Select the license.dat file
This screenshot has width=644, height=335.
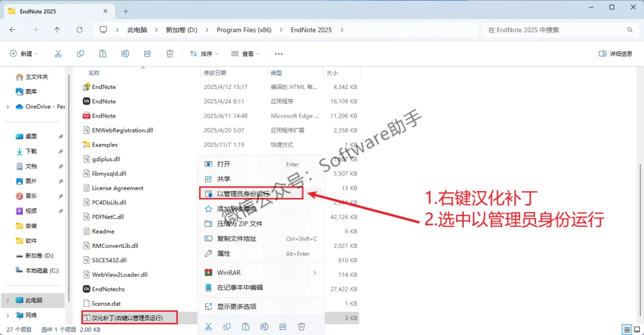coord(102,303)
